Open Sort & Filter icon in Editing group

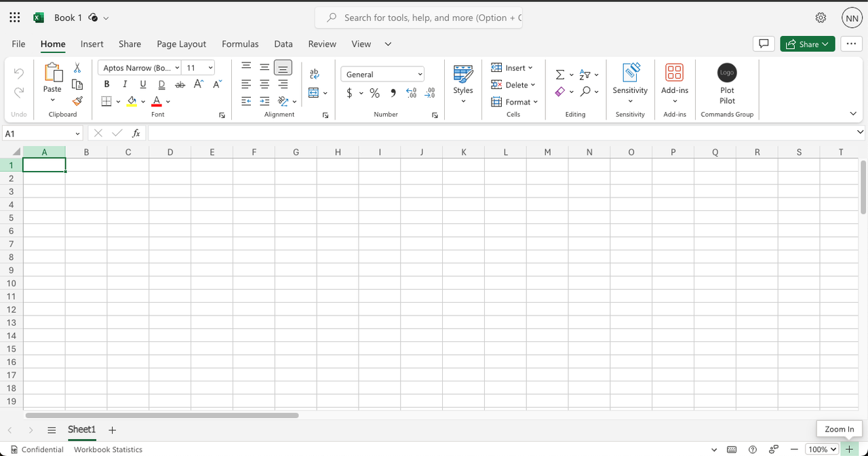click(x=585, y=75)
